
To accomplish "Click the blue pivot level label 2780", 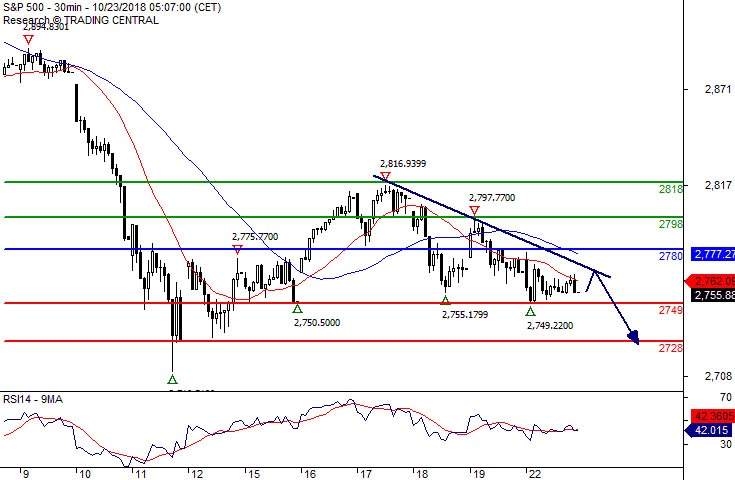I will (x=671, y=256).
